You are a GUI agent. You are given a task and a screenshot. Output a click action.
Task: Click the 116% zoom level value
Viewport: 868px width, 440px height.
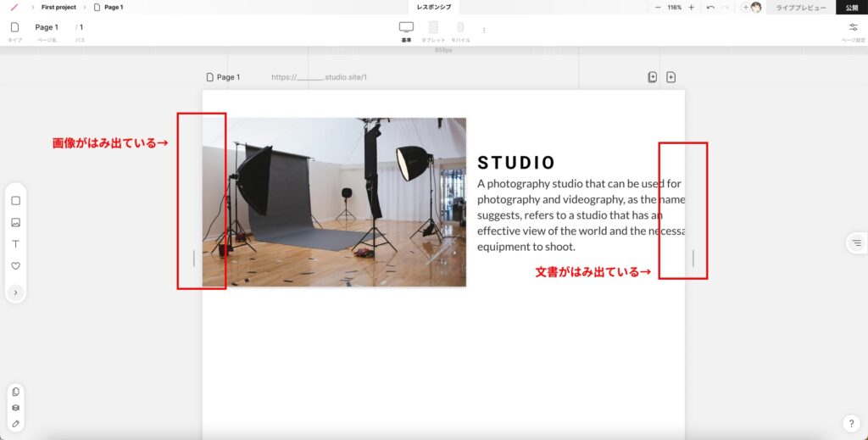pyautogui.click(x=674, y=7)
